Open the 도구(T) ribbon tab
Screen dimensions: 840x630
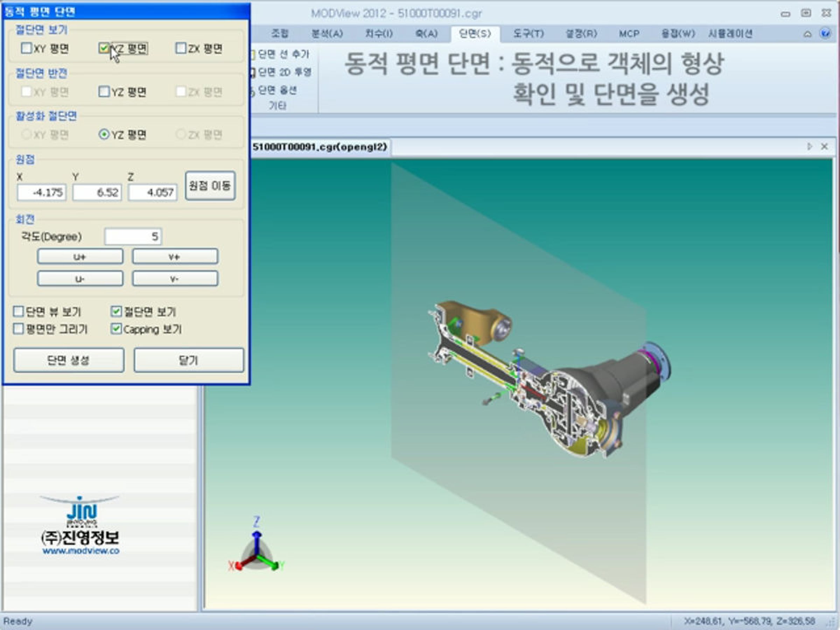[x=528, y=34]
